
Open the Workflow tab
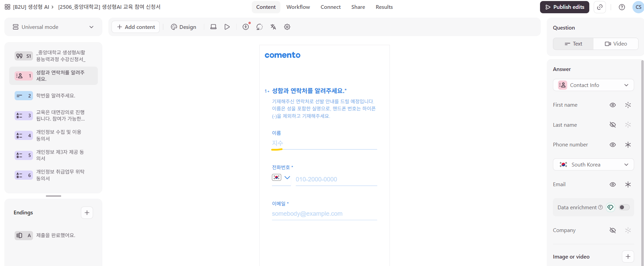tap(298, 7)
